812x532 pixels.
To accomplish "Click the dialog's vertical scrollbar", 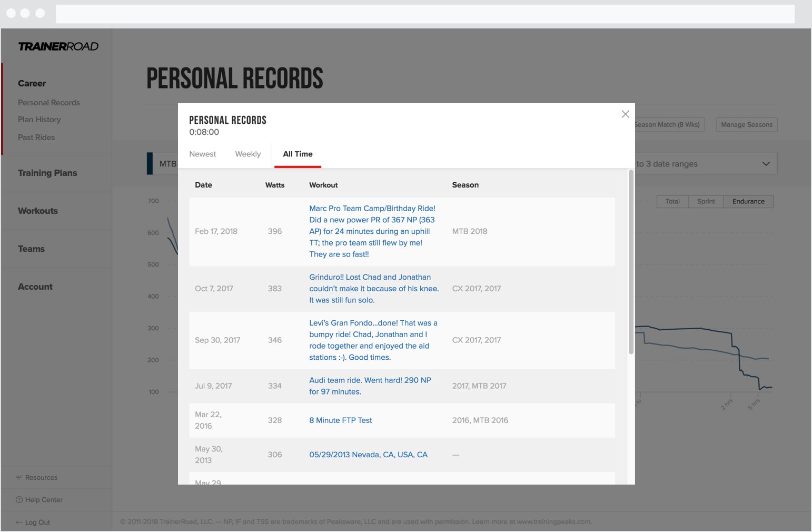I will (631, 262).
